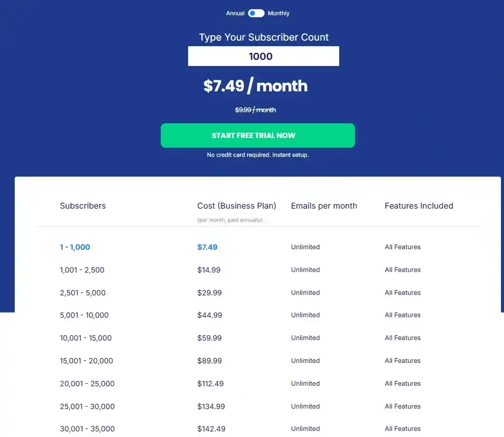Viewport: 504px width, 437px height.
Task: Flip the Annual/Monthly billing toggle
Action: coord(256,13)
